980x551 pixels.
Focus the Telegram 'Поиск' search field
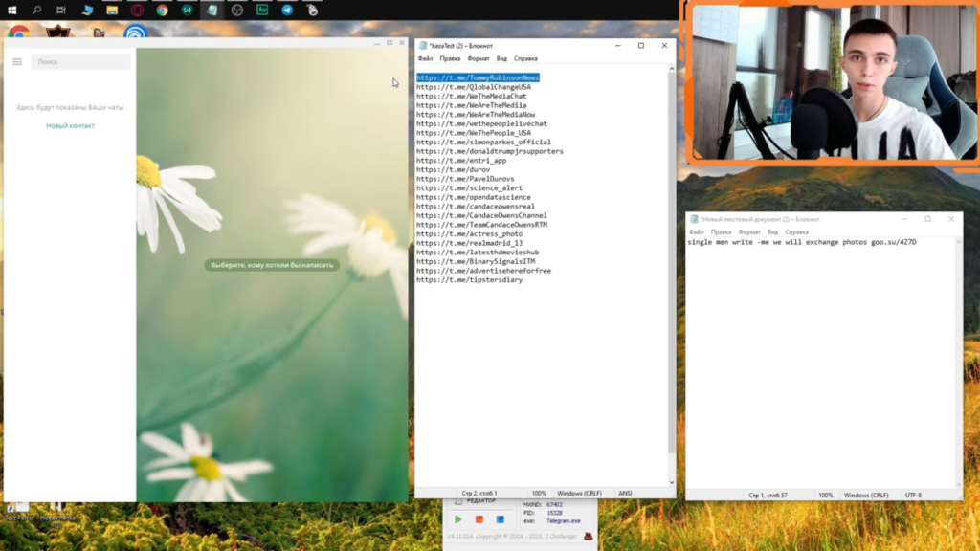(80, 62)
